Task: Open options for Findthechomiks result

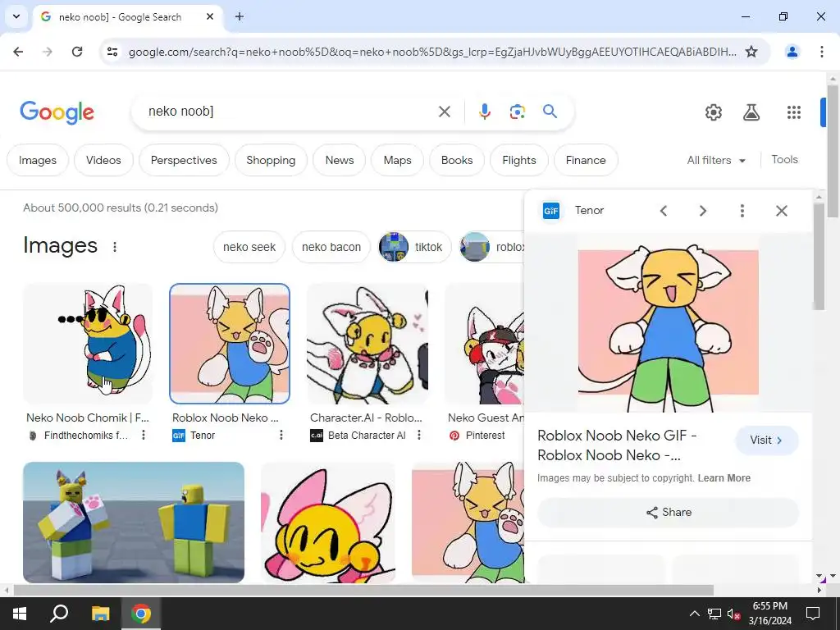Action: (143, 435)
